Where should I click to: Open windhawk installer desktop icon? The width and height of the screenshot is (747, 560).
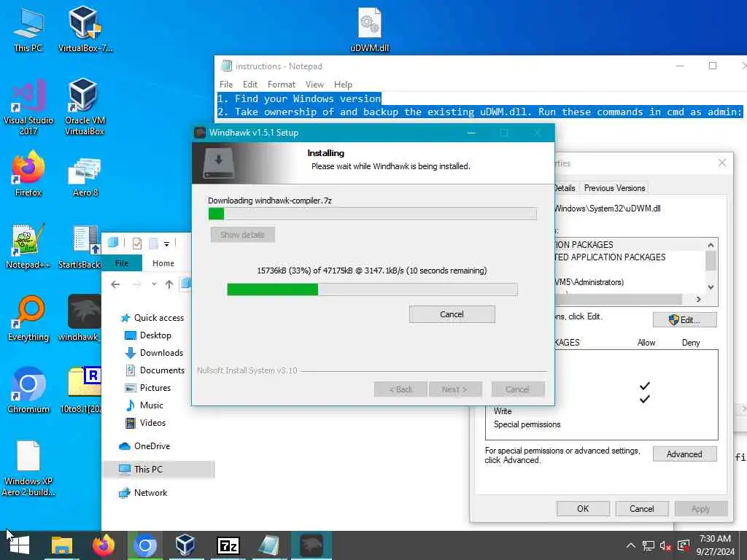pos(81,318)
